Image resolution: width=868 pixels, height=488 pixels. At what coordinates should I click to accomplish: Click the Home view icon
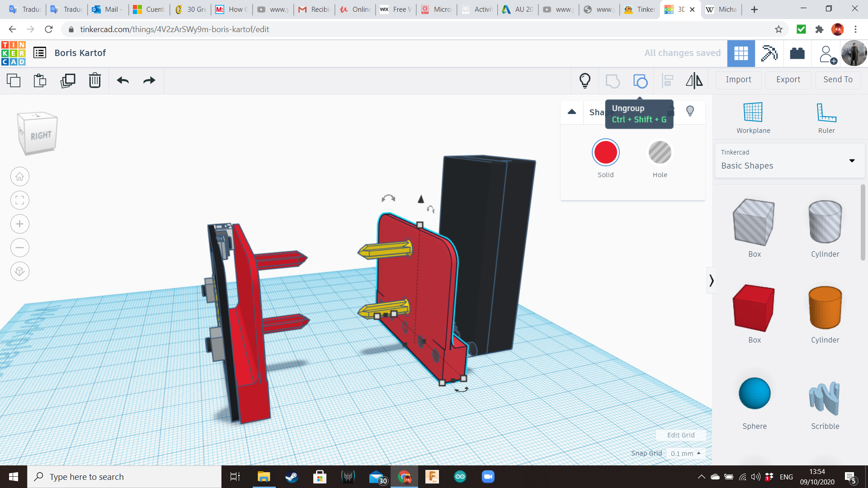point(19,176)
